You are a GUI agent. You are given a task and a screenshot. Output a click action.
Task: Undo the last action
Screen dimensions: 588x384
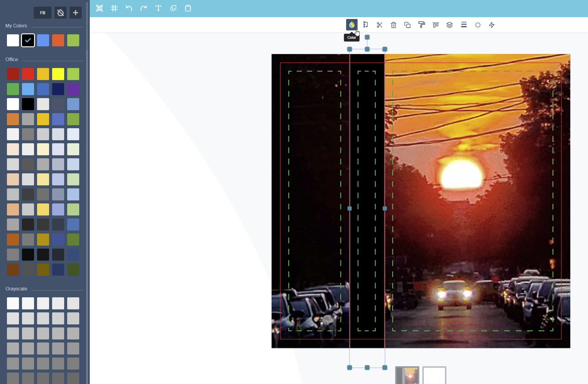[x=129, y=8]
